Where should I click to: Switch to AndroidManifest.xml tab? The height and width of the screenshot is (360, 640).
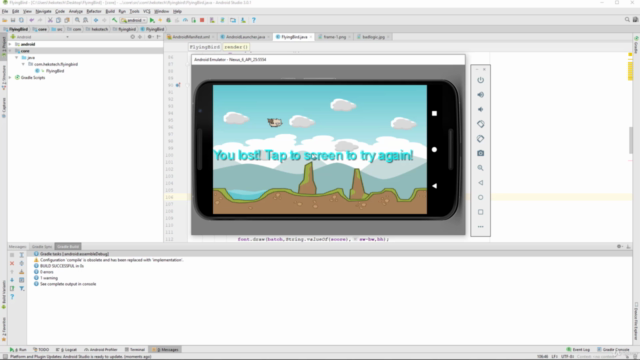point(191,37)
